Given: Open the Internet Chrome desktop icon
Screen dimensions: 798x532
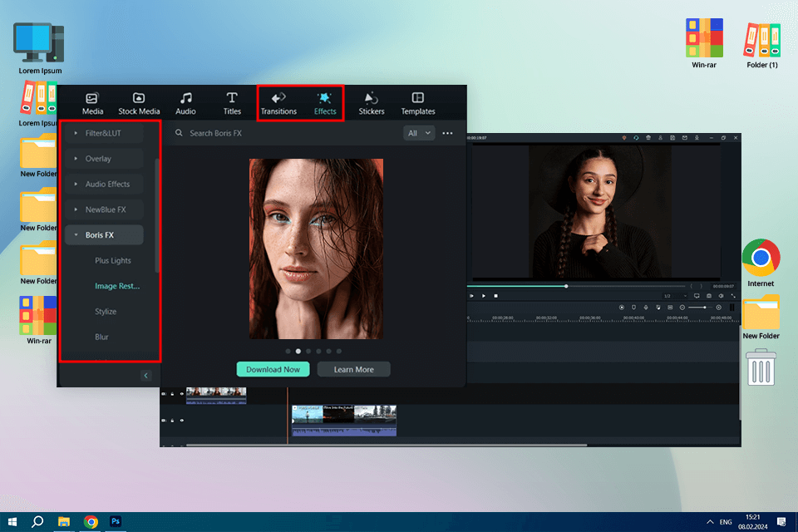Looking at the screenshot, I should pyautogui.click(x=761, y=263).
